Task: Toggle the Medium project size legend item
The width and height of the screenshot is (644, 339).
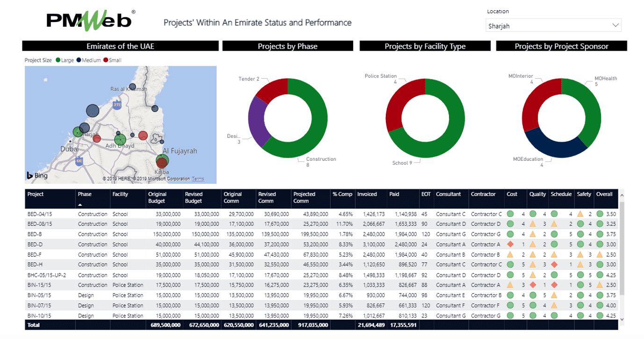Action: [87, 60]
